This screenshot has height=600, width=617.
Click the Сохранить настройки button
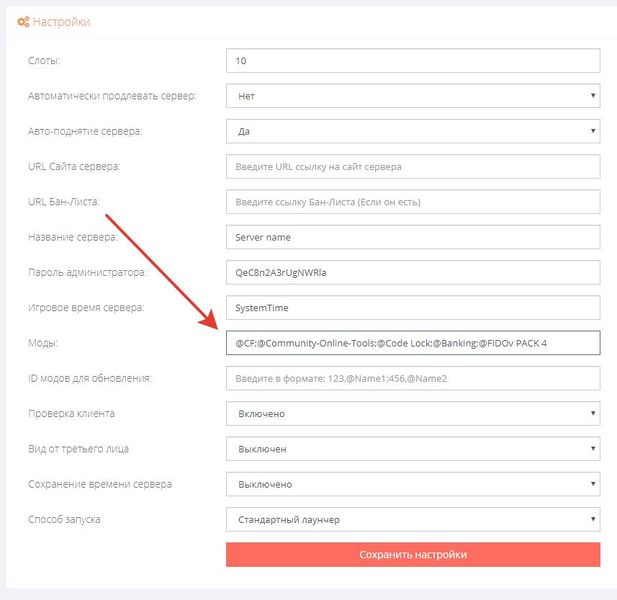pyautogui.click(x=413, y=555)
